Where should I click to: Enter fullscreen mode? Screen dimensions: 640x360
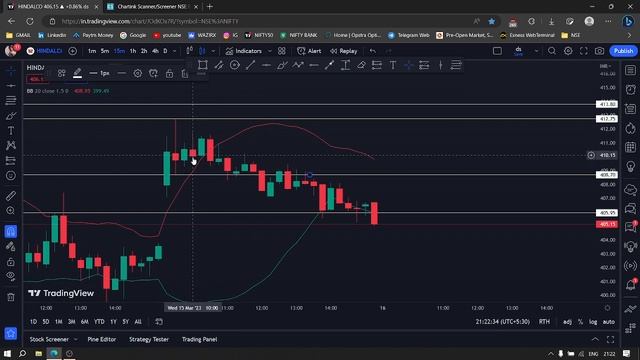point(584,51)
